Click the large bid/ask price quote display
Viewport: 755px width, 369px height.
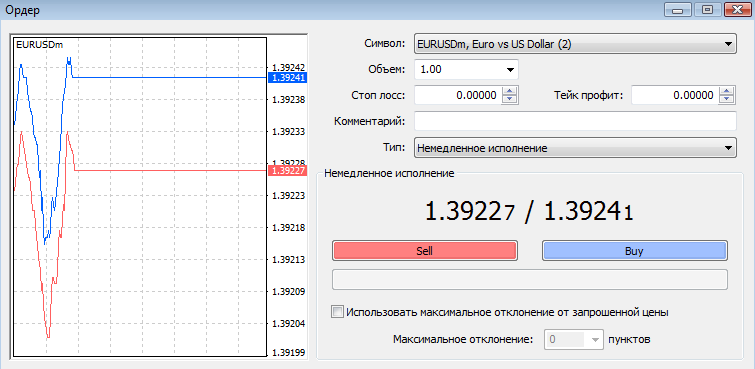(x=529, y=212)
